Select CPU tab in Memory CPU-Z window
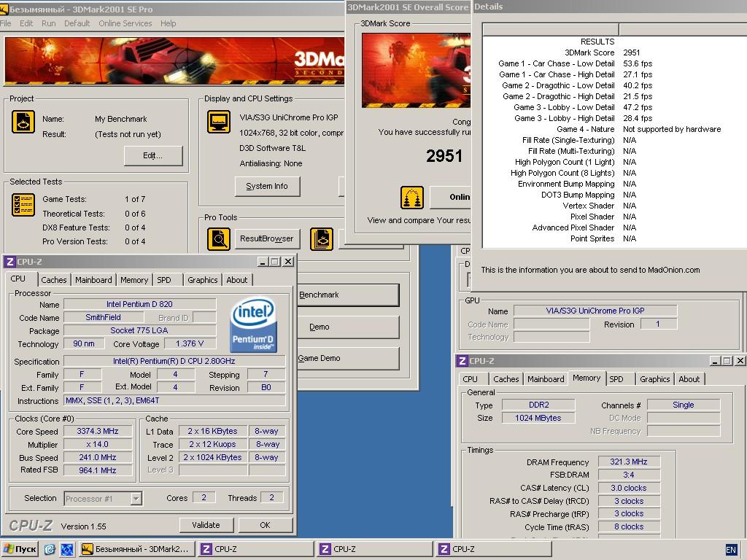Viewport: 747px width, 560px height. (x=471, y=379)
